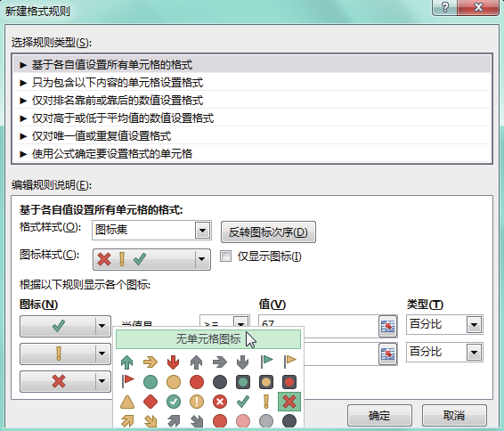Select rule type 只为包含以下内容的单元格设置格式

(252, 83)
